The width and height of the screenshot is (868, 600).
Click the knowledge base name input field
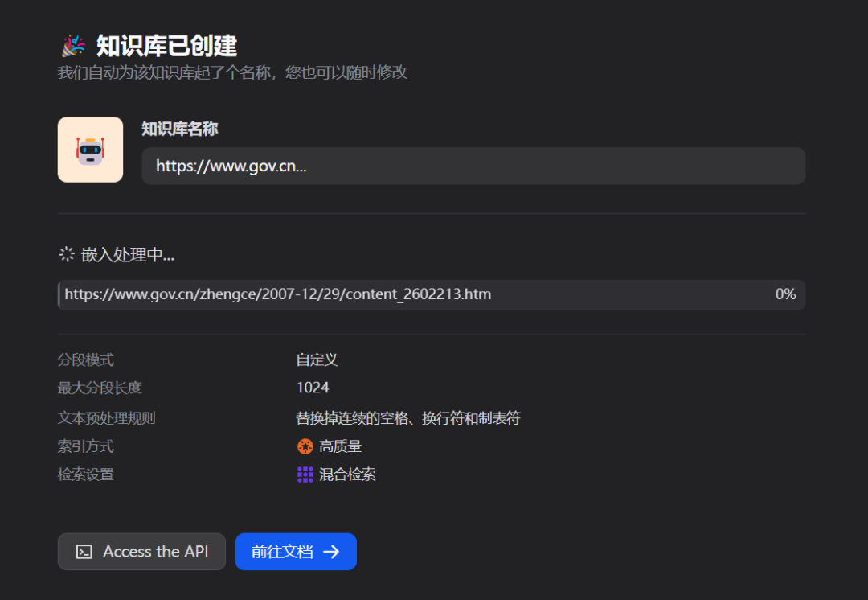tap(473, 166)
